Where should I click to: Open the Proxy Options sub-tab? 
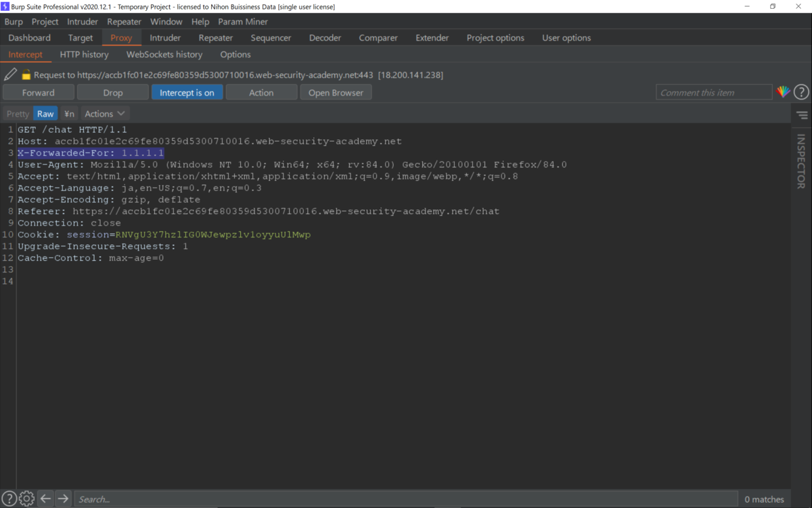(x=235, y=54)
